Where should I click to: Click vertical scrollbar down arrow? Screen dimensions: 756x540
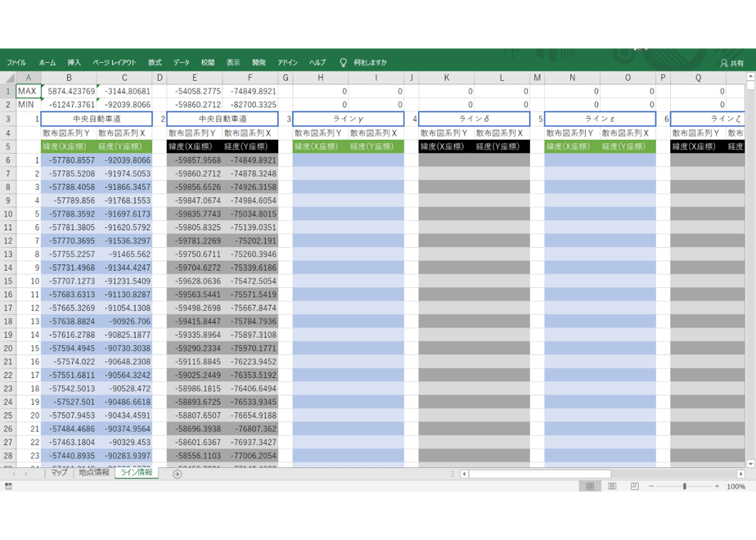pos(750,464)
